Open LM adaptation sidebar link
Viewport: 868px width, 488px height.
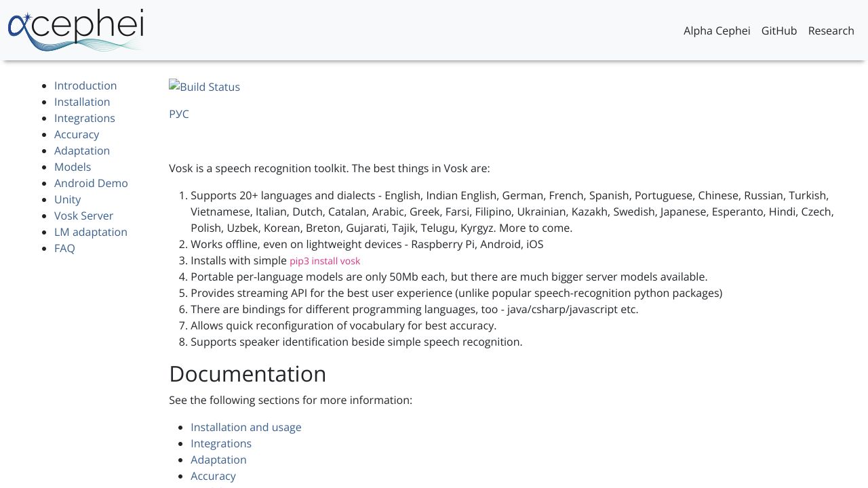(91, 232)
